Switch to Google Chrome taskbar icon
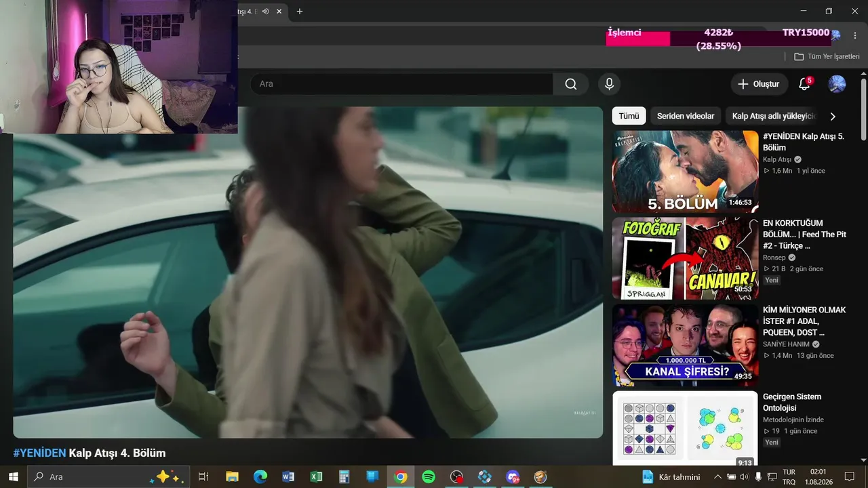The width and height of the screenshot is (868, 488). (401, 476)
